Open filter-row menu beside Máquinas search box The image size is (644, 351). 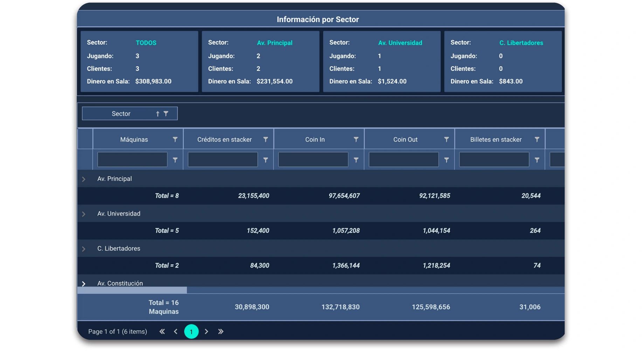pyautogui.click(x=175, y=160)
